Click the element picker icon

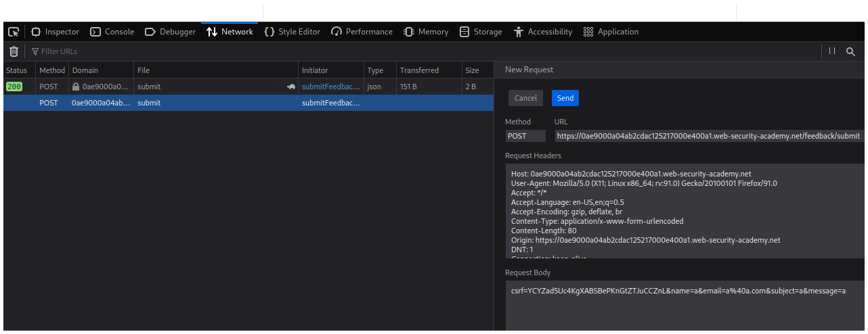pyautogui.click(x=14, y=32)
